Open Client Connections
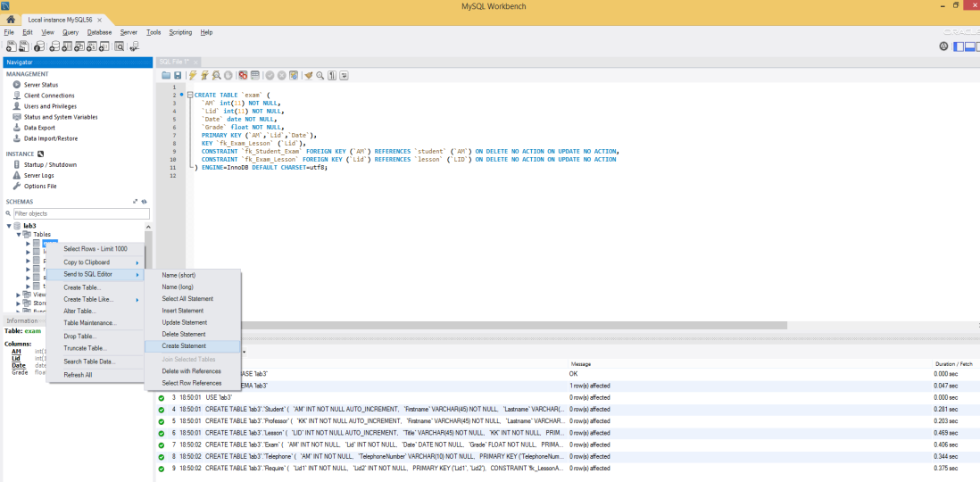 pyautogui.click(x=49, y=96)
